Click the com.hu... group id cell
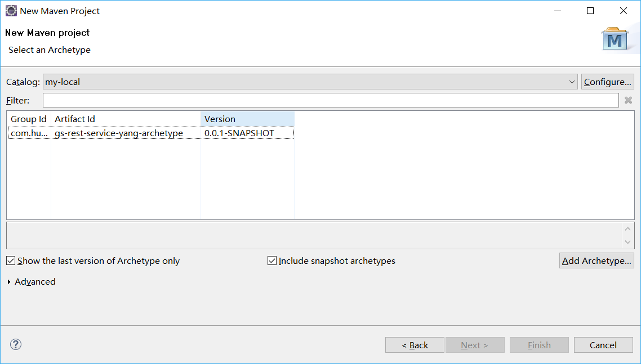 (x=29, y=133)
